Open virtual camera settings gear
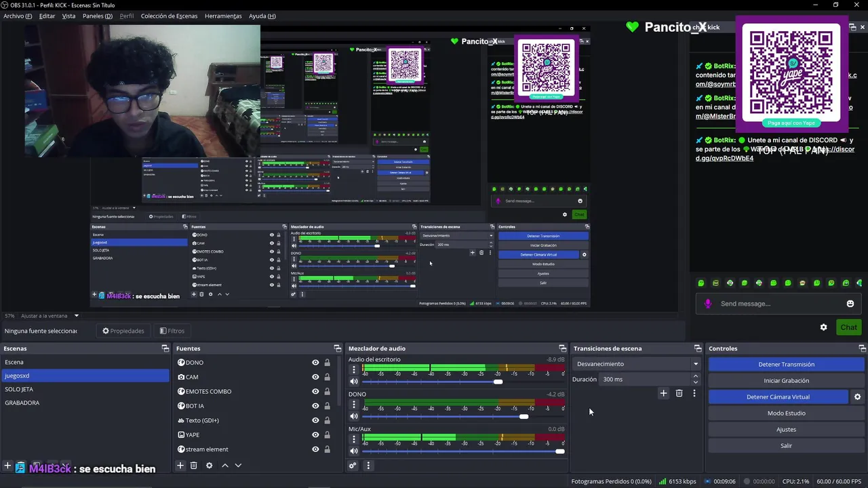This screenshot has width=868, height=488. (x=857, y=396)
